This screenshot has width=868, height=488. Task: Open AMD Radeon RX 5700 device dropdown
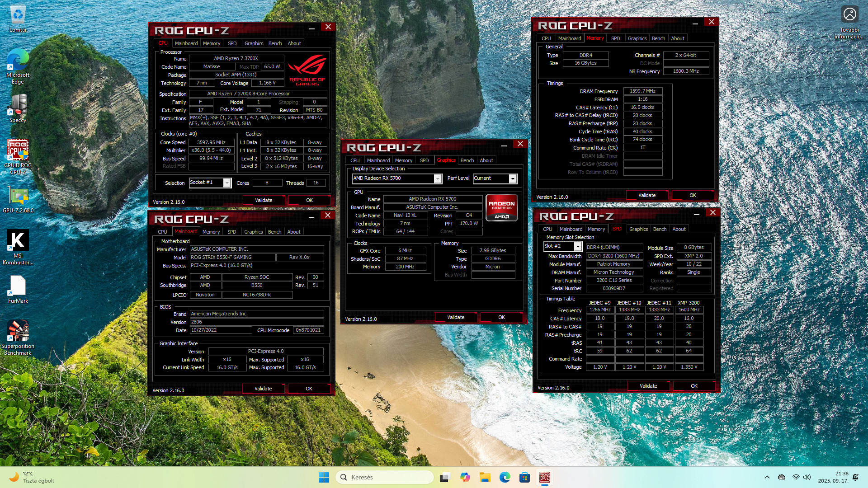click(x=437, y=178)
